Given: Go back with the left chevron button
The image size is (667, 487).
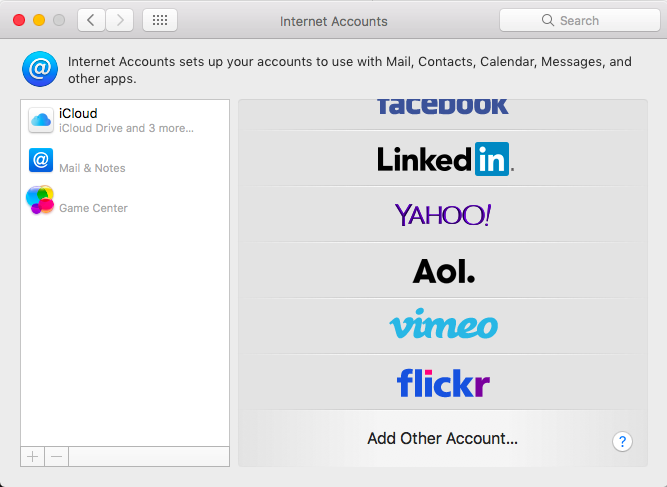Looking at the screenshot, I should [91, 20].
